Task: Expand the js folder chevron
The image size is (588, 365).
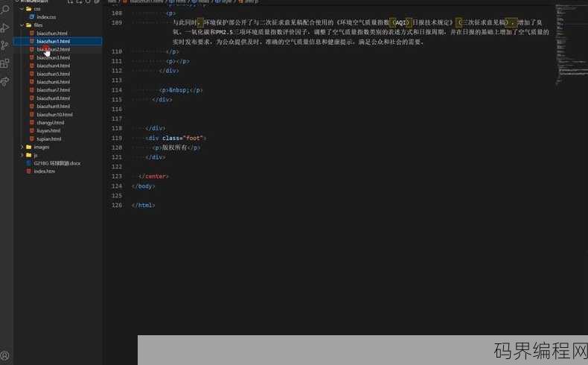Action: pyautogui.click(x=22, y=155)
